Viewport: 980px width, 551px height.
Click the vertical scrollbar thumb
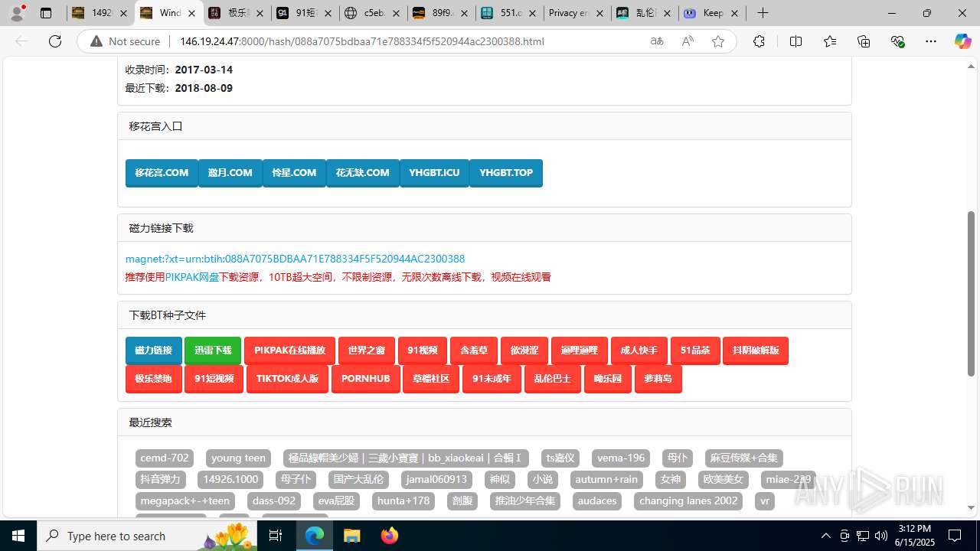click(972, 294)
